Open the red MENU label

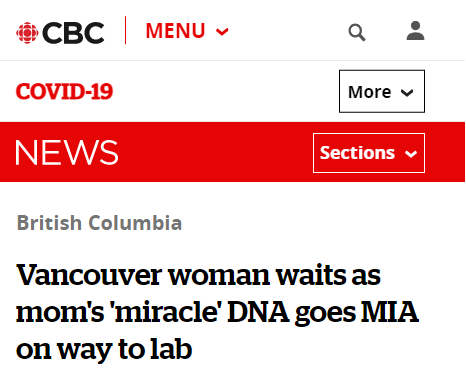click(x=175, y=31)
